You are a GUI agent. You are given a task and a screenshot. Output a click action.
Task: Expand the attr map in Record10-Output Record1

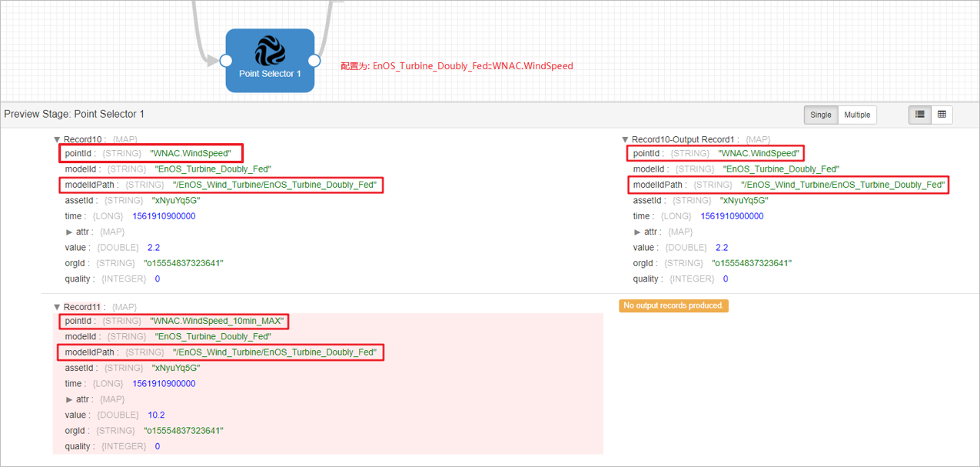[x=636, y=231]
